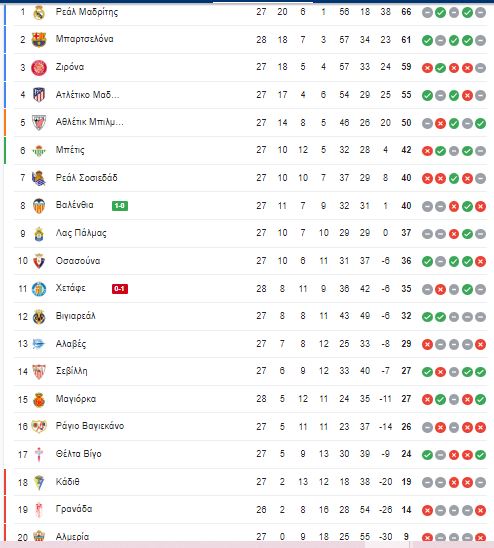The width and height of the screenshot is (494, 548).
Task: Select the Celta Vigo crest icon
Action: [39, 455]
